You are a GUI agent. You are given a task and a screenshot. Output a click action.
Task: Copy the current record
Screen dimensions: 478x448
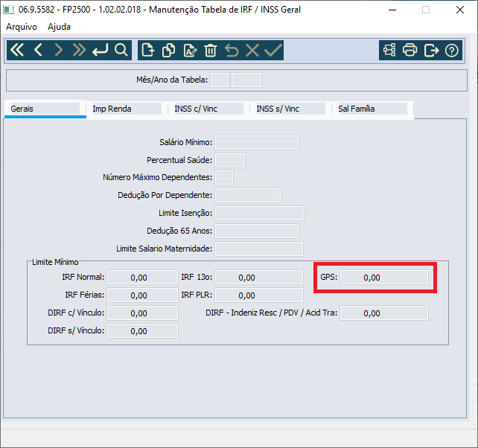click(168, 50)
